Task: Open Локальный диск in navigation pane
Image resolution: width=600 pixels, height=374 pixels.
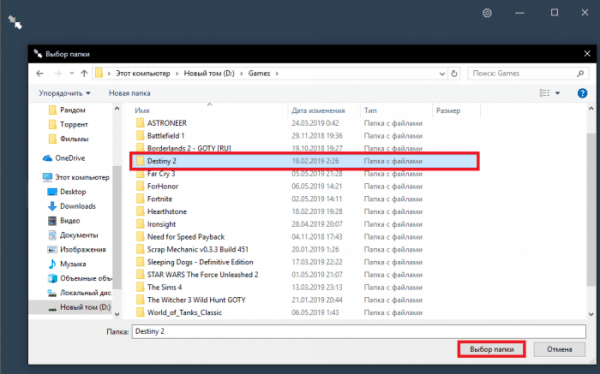Action: (x=79, y=293)
